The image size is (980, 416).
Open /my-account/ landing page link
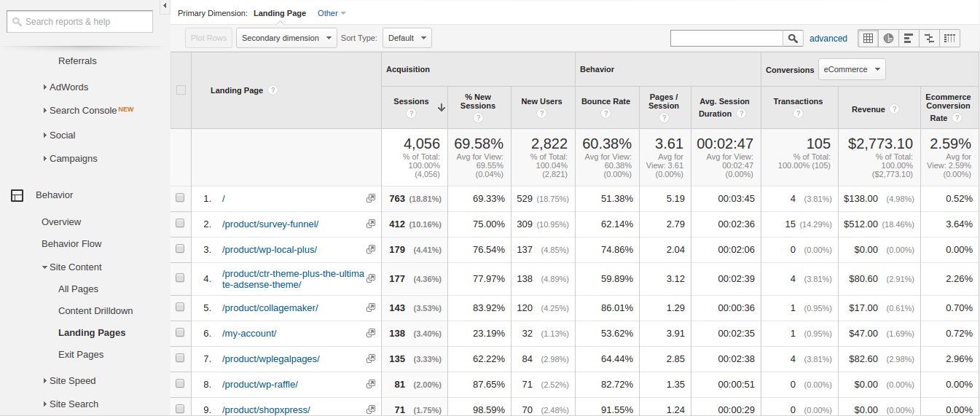click(249, 334)
